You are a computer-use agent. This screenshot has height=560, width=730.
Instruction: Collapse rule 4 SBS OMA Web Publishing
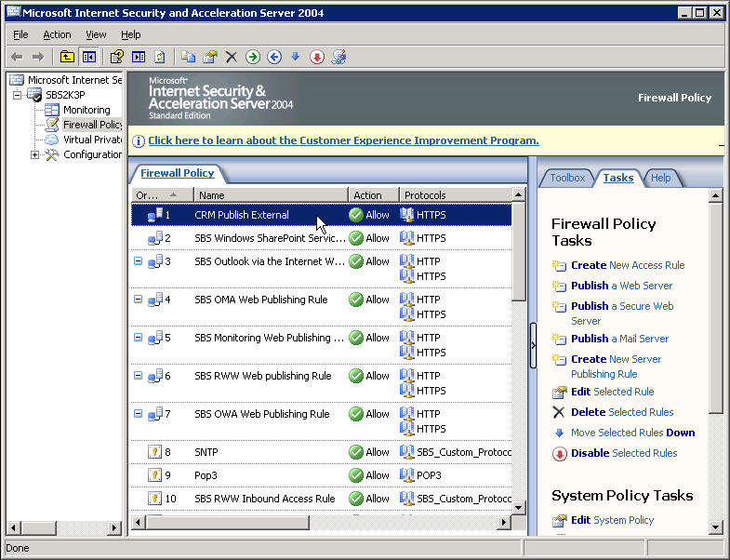[138, 300]
